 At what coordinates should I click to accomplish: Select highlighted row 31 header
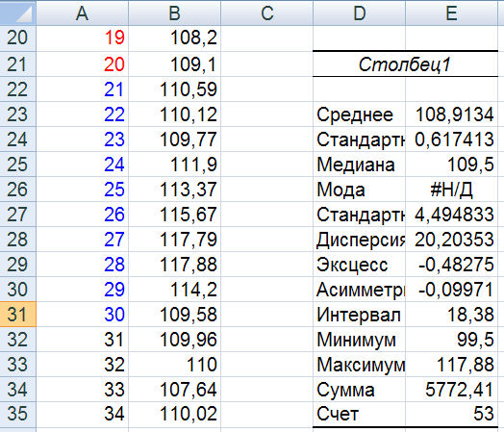point(17,315)
